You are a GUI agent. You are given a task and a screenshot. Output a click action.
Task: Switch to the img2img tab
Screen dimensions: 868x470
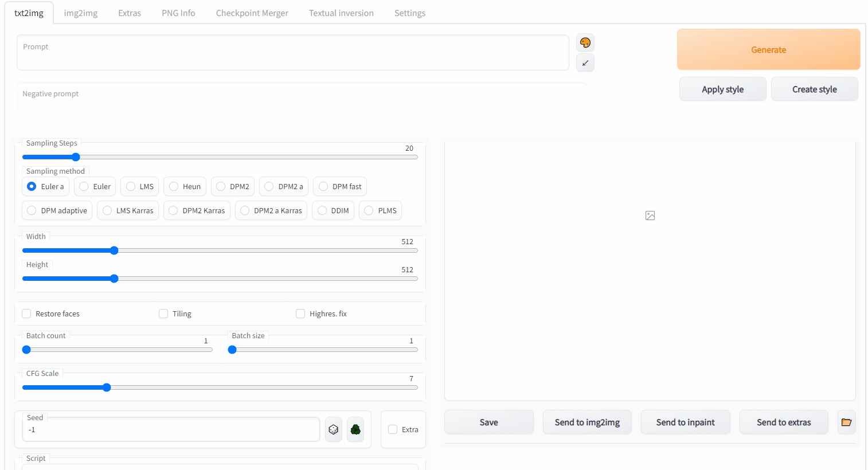coord(81,13)
